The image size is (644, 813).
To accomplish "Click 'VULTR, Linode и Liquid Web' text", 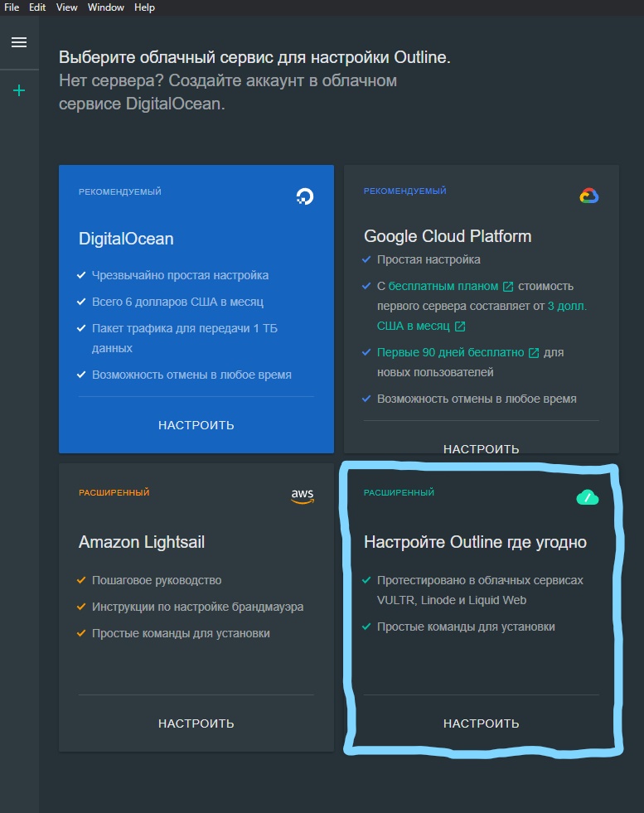I will tap(452, 600).
